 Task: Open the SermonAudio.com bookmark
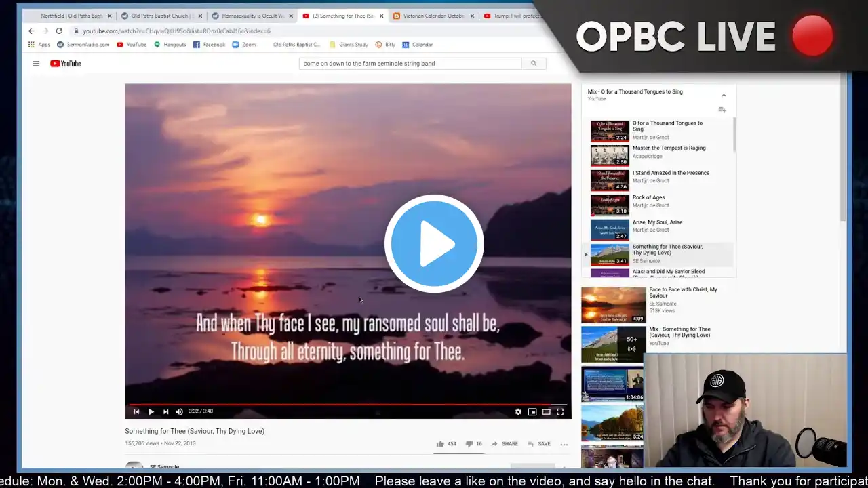83,45
